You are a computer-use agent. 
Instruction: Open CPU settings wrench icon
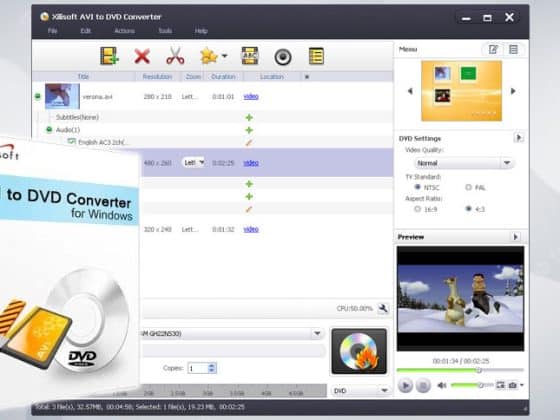tap(383, 308)
